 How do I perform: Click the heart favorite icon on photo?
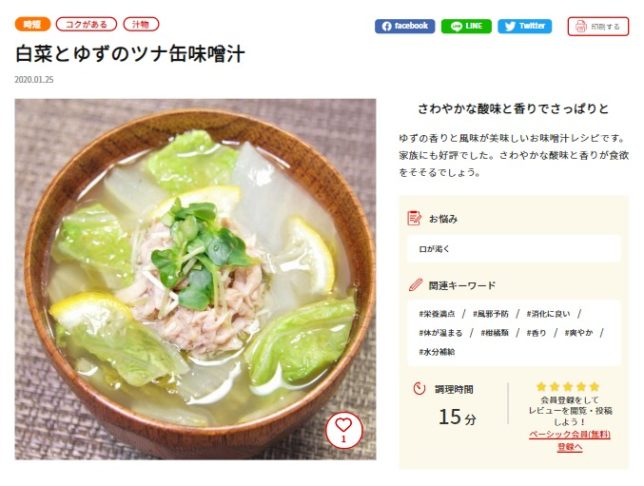pyautogui.click(x=343, y=428)
